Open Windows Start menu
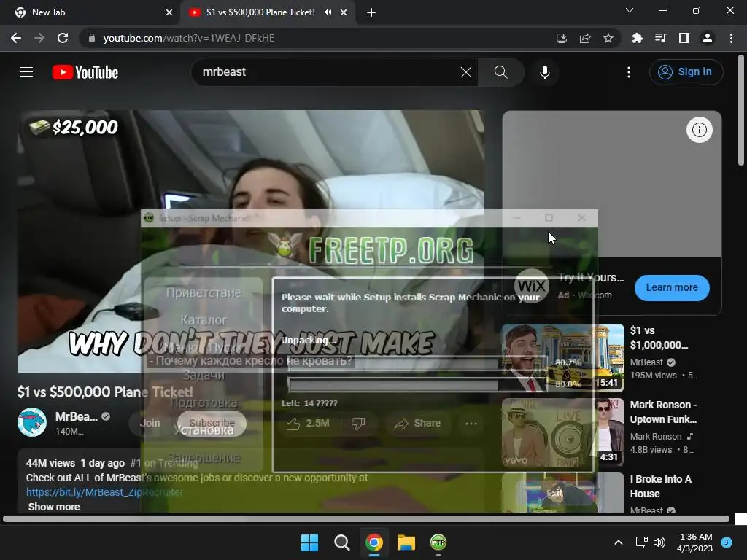Viewport: 747px width, 560px height. point(309,542)
